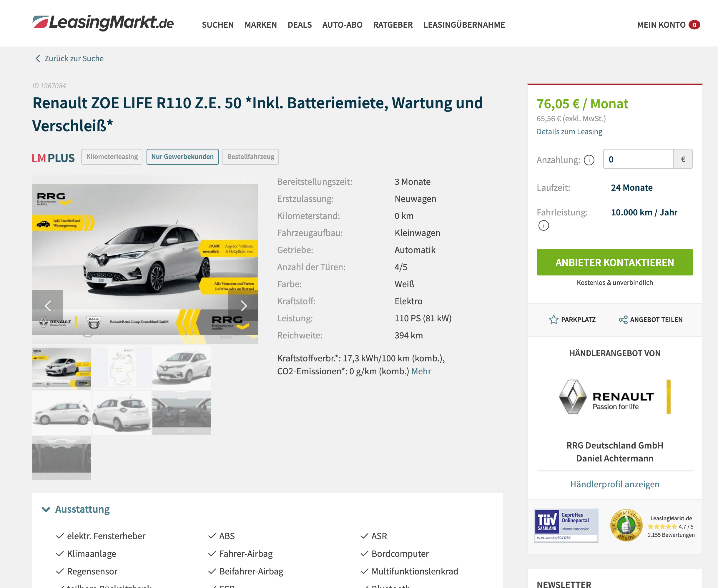Click the euro symbol addon
The height and width of the screenshot is (588, 718).
pos(683,159)
